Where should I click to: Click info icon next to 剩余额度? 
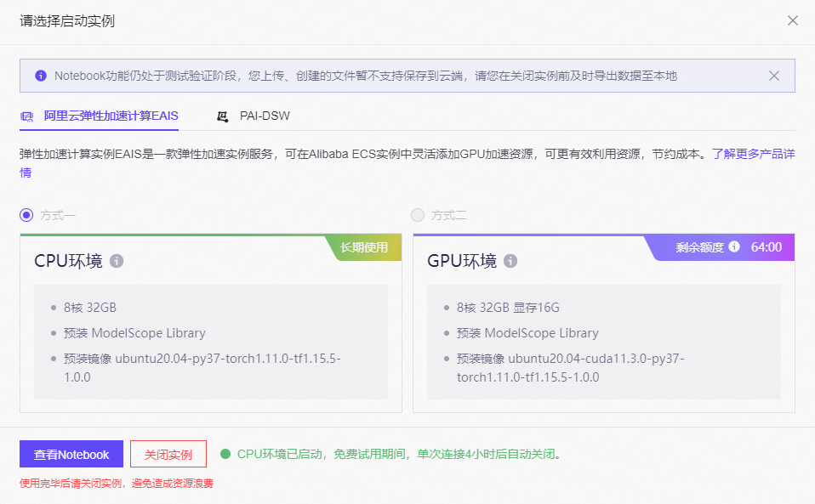[734, 246]
